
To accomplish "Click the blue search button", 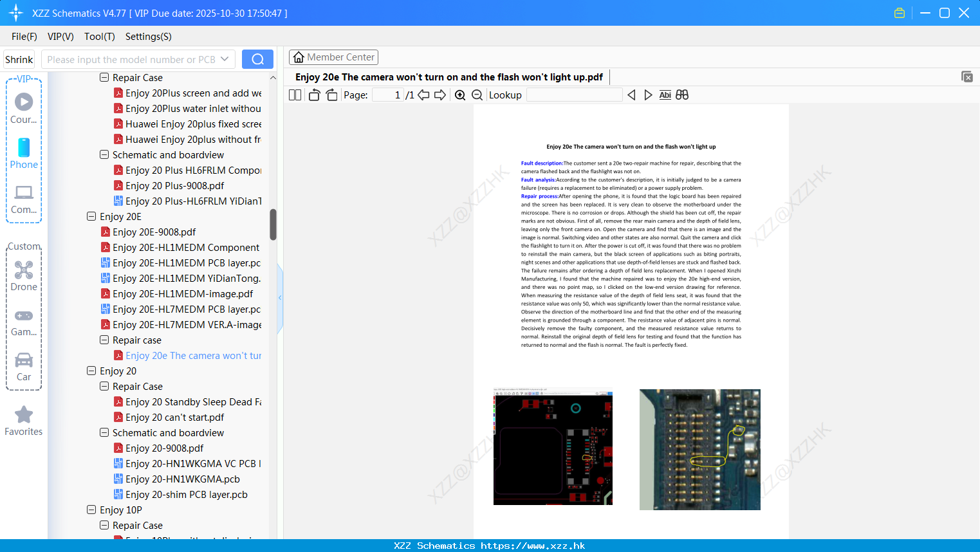I will click(257, 59).
